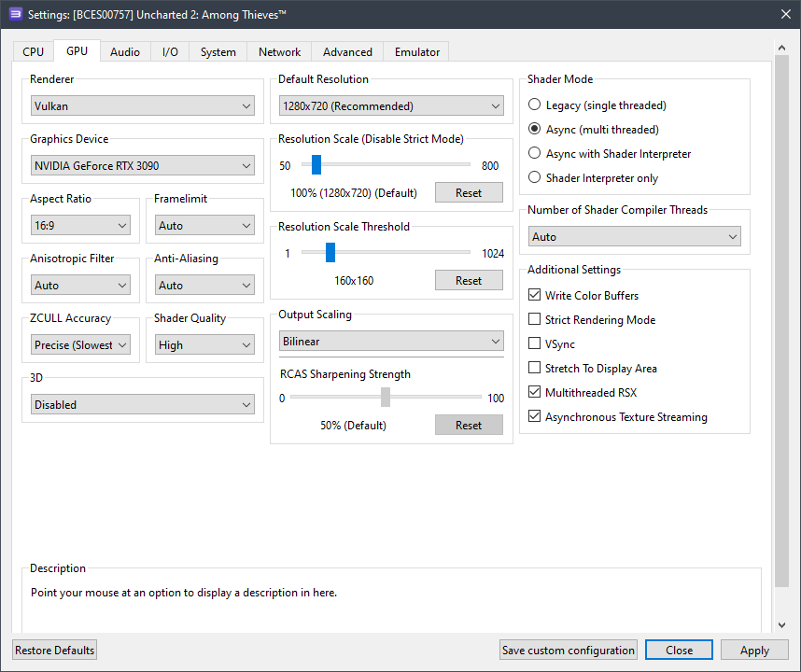
Task: Uncheck Multithreaded RSX option
Action: (535, 393)
